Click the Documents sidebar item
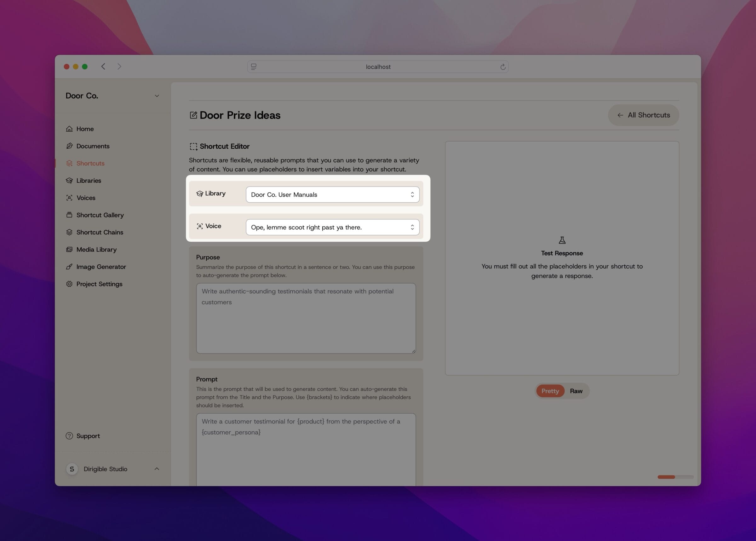Image resolution: width=756 pixels, height=541 pixels. pyautogui.click(x=93, y=146)
